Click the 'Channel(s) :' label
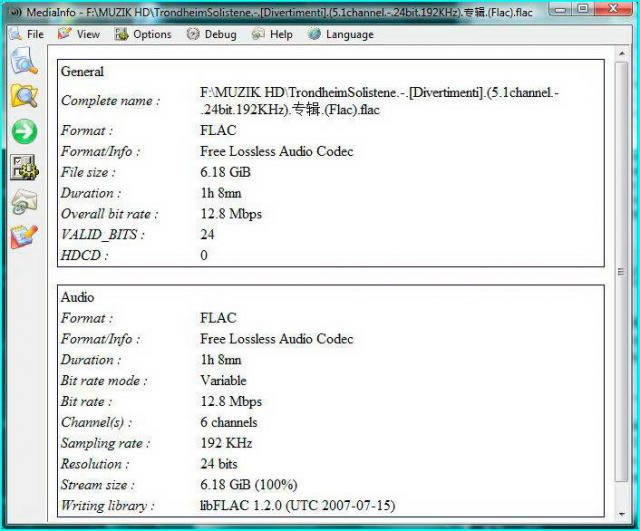 pos(96,422)
